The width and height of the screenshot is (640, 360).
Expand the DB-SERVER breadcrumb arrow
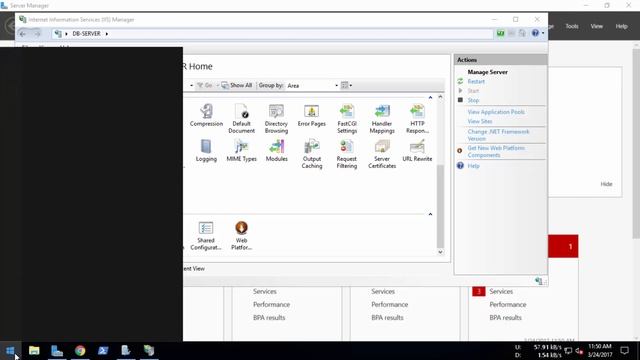[x=107, y=33]
